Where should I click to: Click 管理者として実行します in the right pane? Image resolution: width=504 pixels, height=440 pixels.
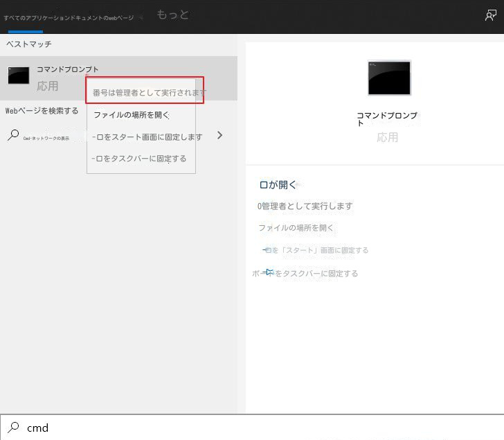tap(305, 206)
